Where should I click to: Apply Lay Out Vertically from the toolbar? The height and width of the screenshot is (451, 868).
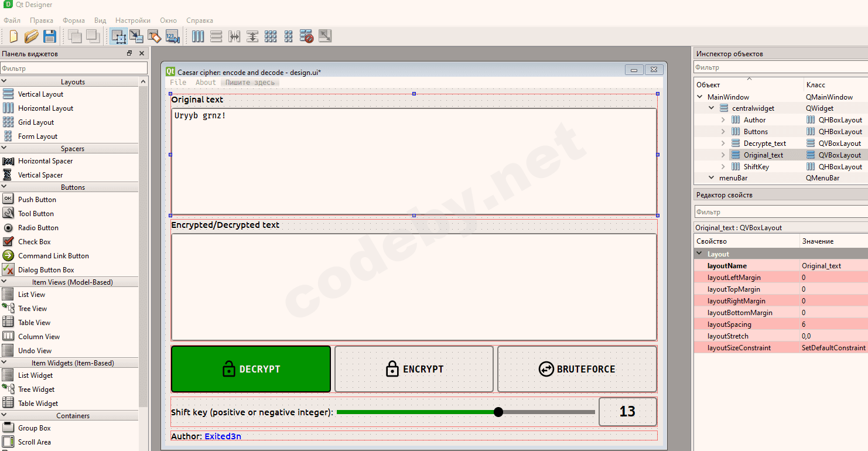point(216,36)
